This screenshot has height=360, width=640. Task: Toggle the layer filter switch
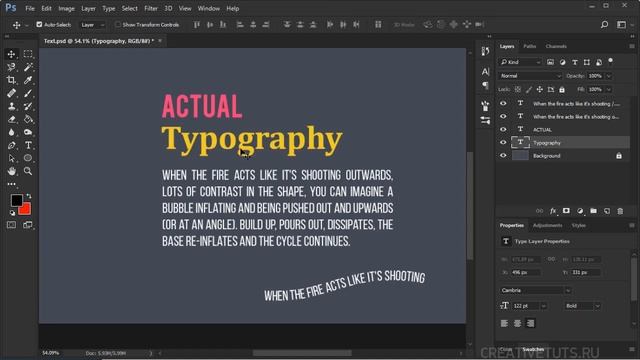coord(611,62)
